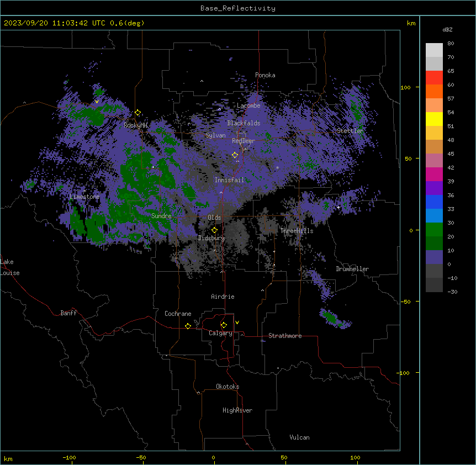Image resolution: width=476 pixels, height=465 pixels.
Task: Click the -100 tick label on the bottom axis
Action: click(x=70, y=457)
